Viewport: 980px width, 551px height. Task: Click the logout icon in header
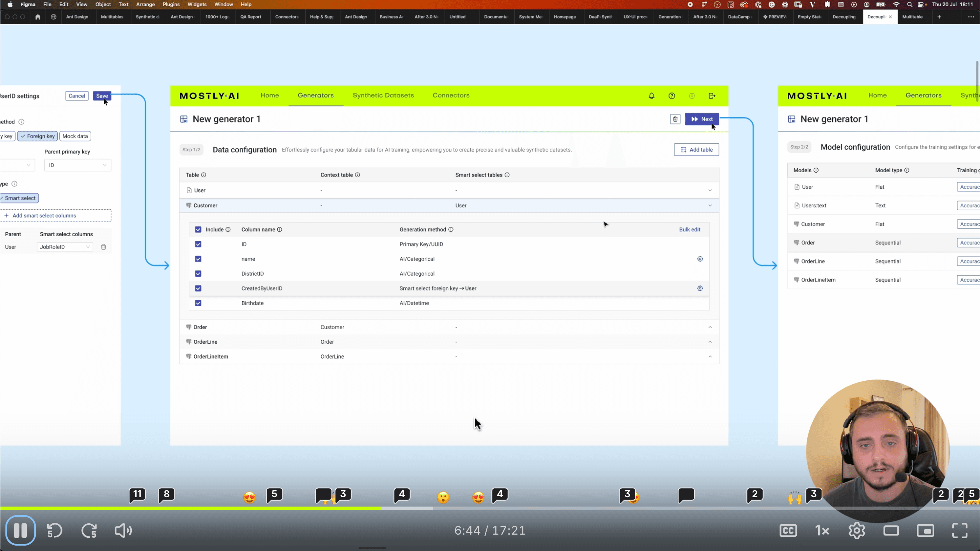tap(712, 96)
